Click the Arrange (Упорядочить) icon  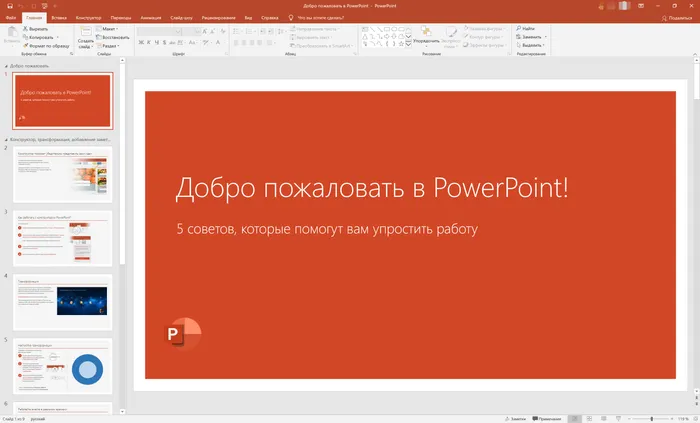point(426,31)
